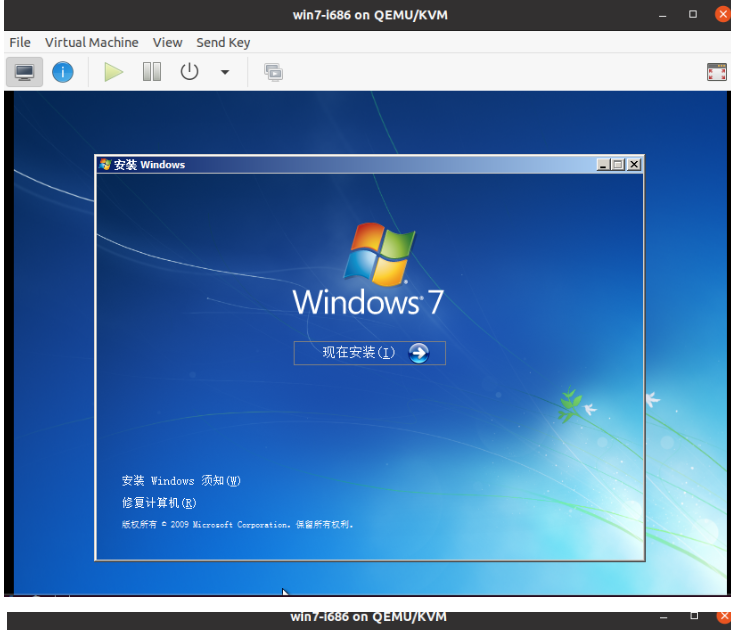Close the 安装 Windows setup dialog
Screen dimensions: 731x630
click(634, 165)
